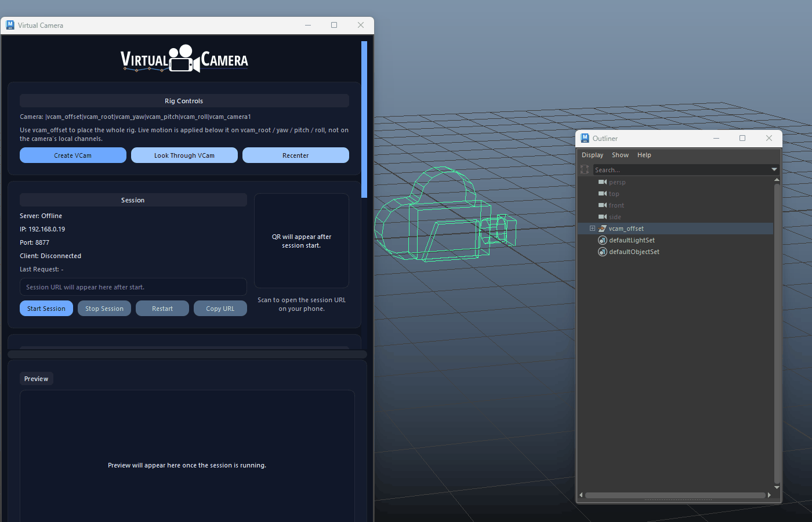The image size is (812, 522).
Task: Start the session with Start Session button
Action: click(x=46, y=309)
